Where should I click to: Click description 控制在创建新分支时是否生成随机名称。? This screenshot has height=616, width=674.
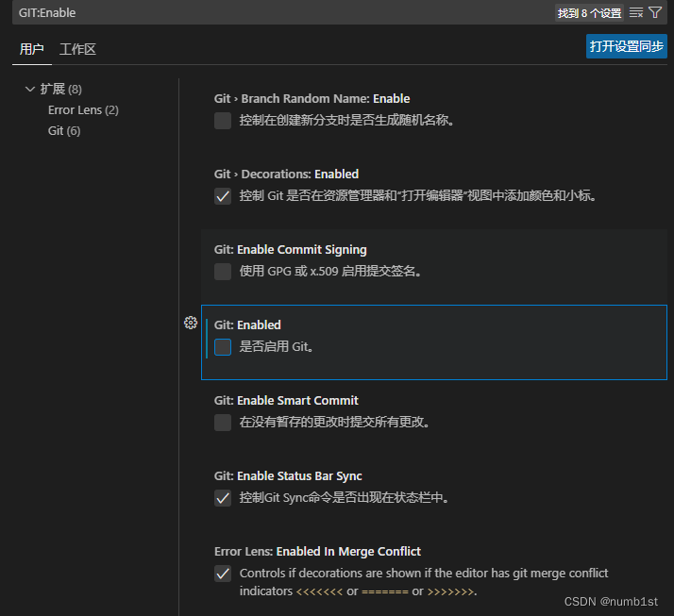pos(346,121)
